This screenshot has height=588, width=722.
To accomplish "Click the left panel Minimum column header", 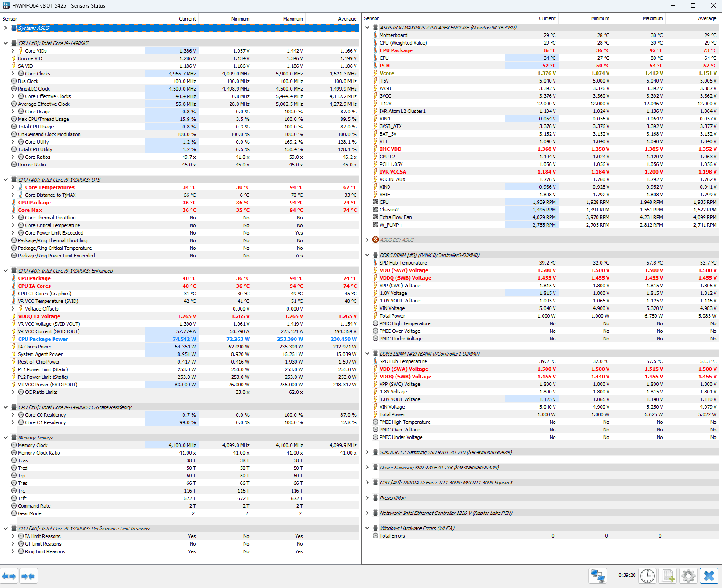I will point(225,19).
